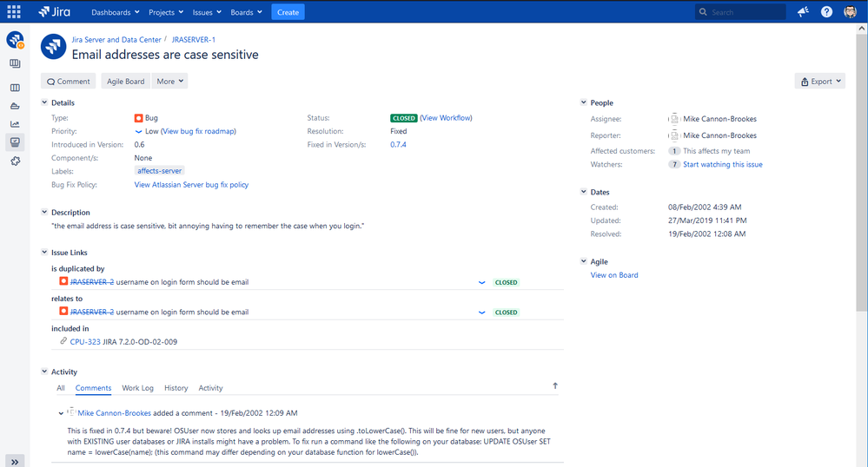The height and width of the screenshot is (467, 868).
Task: Collapse the People section
Action: tap(584, 102)
